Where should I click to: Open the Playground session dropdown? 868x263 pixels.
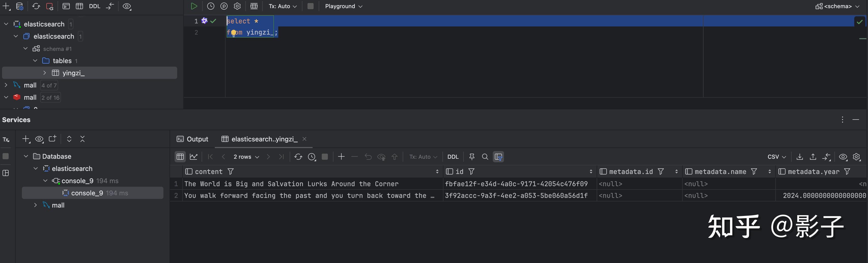click(343, 6)
